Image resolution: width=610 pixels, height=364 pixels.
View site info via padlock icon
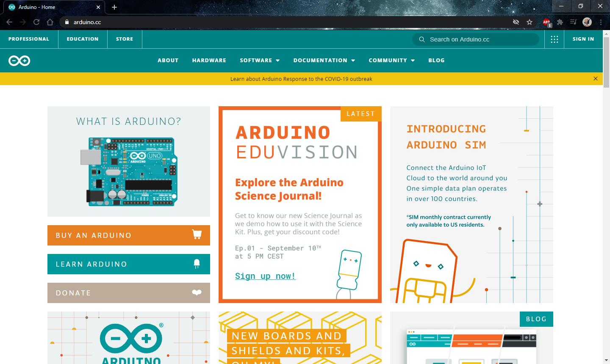[67, 22]
